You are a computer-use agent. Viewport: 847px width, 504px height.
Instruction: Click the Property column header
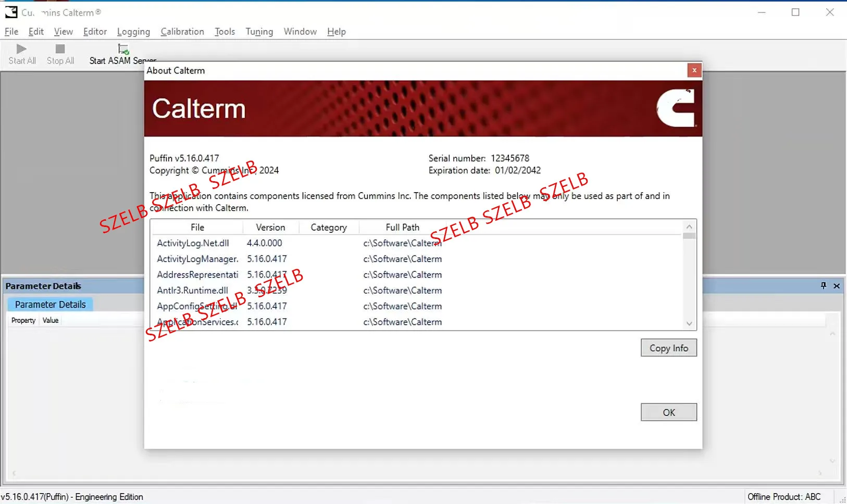pos(23,321)
